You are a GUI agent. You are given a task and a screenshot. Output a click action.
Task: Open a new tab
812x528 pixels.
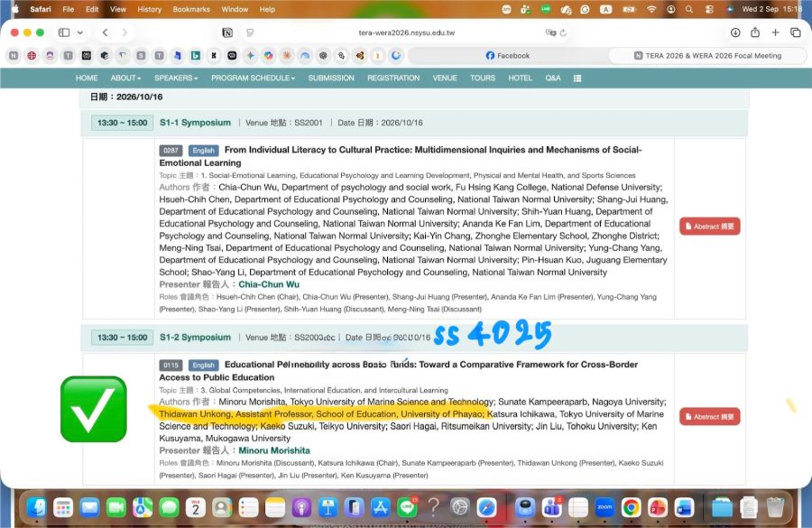click(775, 32)
